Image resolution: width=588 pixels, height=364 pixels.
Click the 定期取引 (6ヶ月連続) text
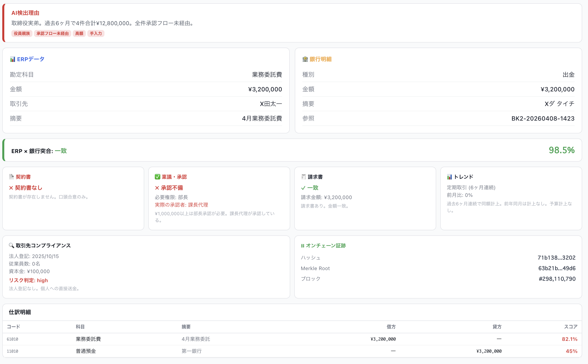pos(471,188)
